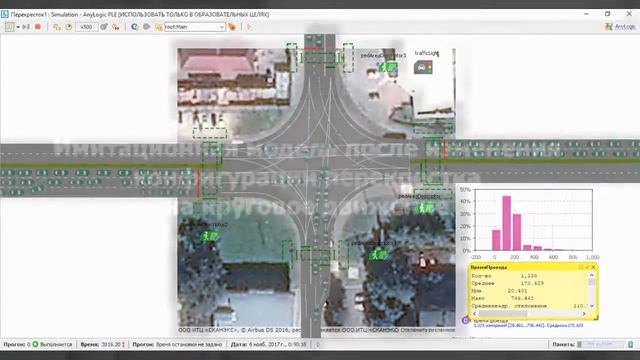Click the trafficLight car icon

pyautogui.click(x=423, y=67)
